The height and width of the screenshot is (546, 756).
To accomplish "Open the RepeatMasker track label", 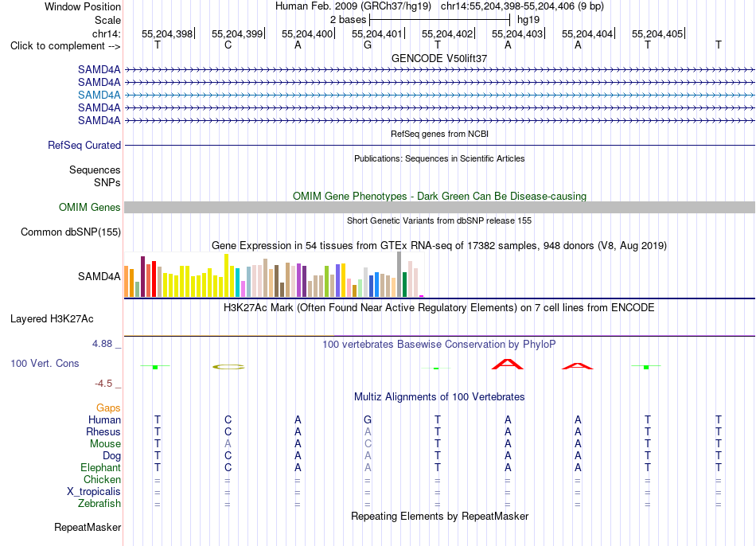I will (x=88, y=527).
